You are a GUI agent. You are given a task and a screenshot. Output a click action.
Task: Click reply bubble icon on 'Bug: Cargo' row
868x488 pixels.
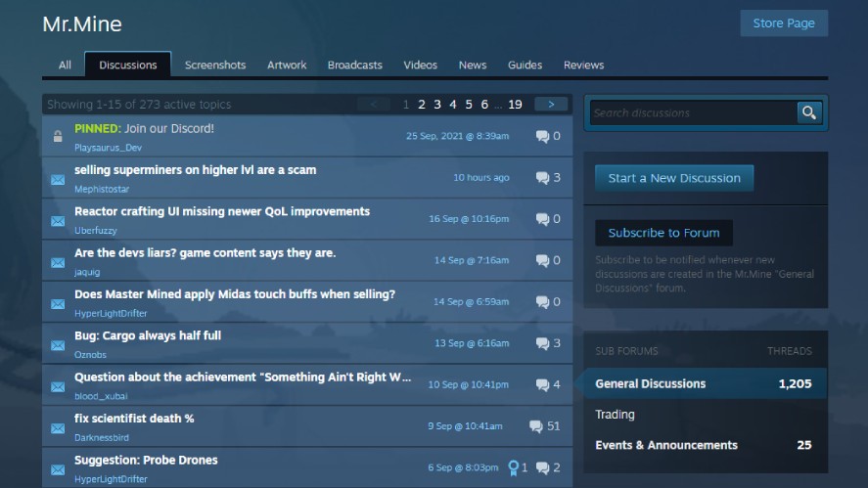tap(542, 343)
